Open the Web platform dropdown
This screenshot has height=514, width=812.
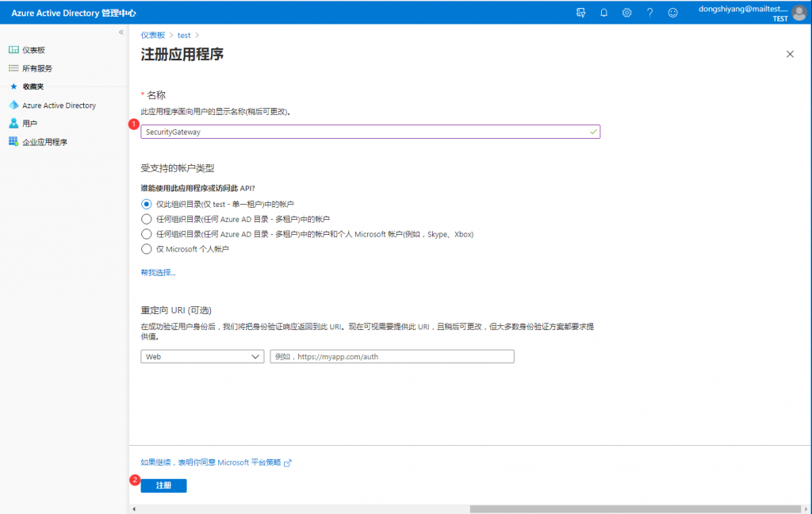click(202, 356)
